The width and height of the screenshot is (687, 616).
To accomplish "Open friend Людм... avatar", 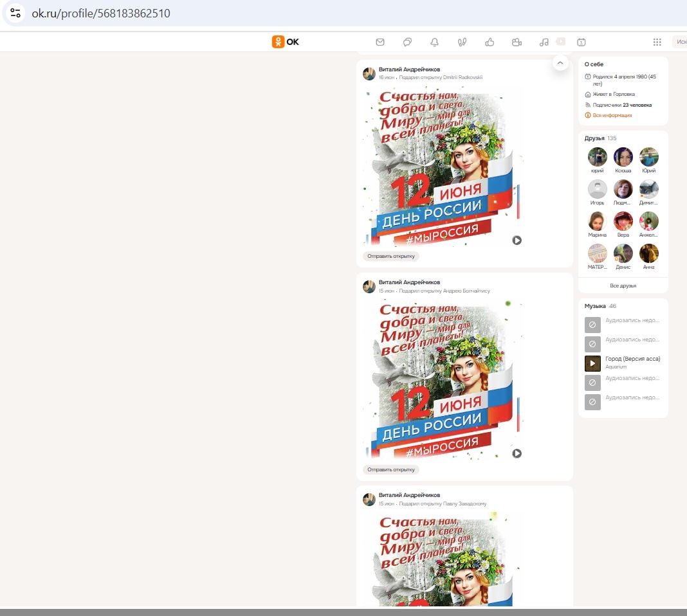I will pos(623,188).
